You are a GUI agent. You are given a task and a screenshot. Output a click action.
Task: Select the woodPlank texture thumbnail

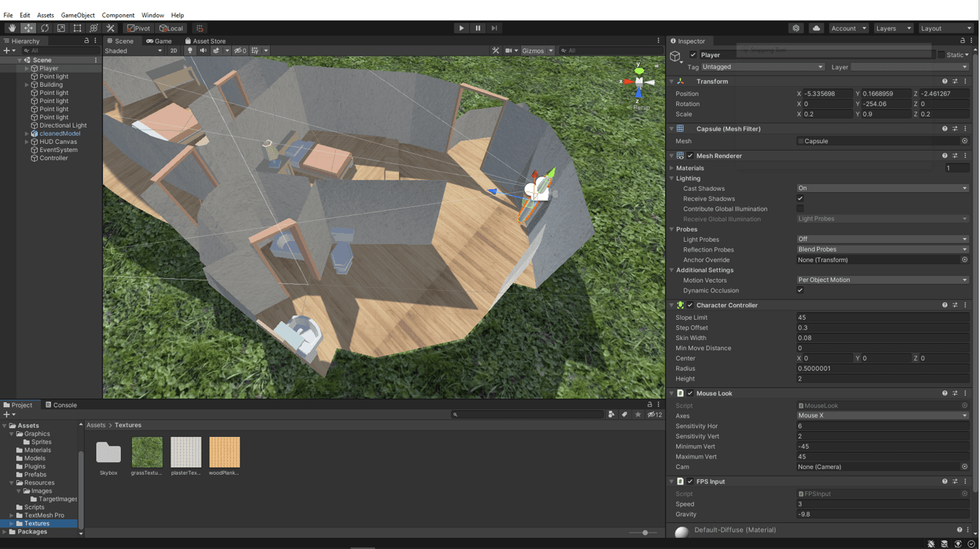point(224,452)
